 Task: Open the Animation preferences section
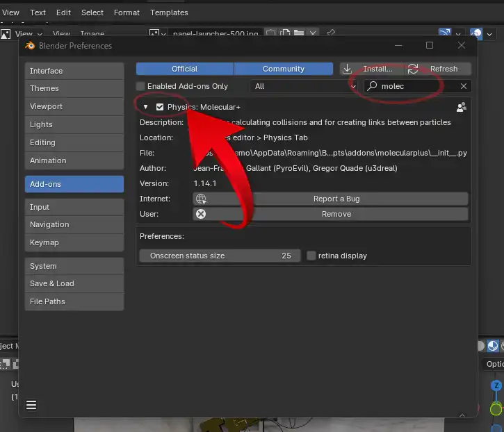(x=74, y=160)
